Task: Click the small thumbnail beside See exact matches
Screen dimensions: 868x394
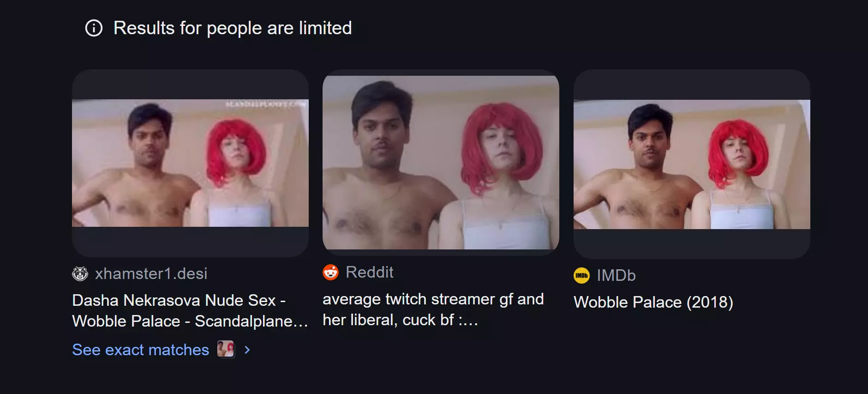Action: (x=226, y=349)
